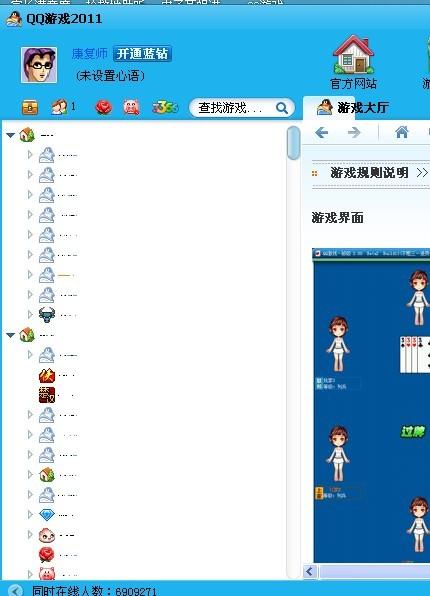Image resolution: width=430 pixels, height=596 pixels.
Task: Expand the row with the yellow underlined label
Action: pos(30,274)
